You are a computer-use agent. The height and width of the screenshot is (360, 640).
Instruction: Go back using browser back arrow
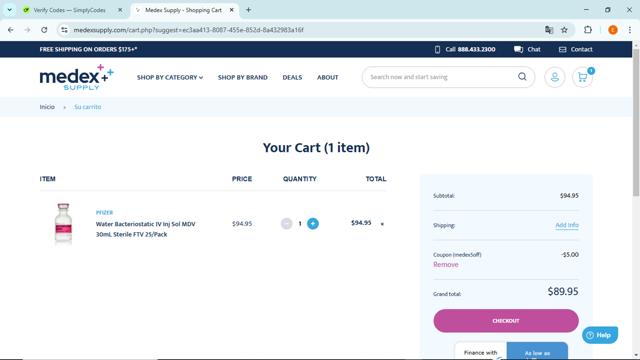11,30
